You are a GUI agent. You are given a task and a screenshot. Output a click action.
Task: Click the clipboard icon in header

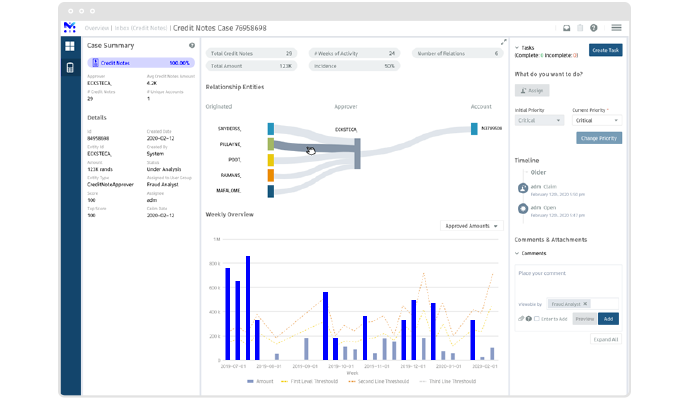[580, 28]
